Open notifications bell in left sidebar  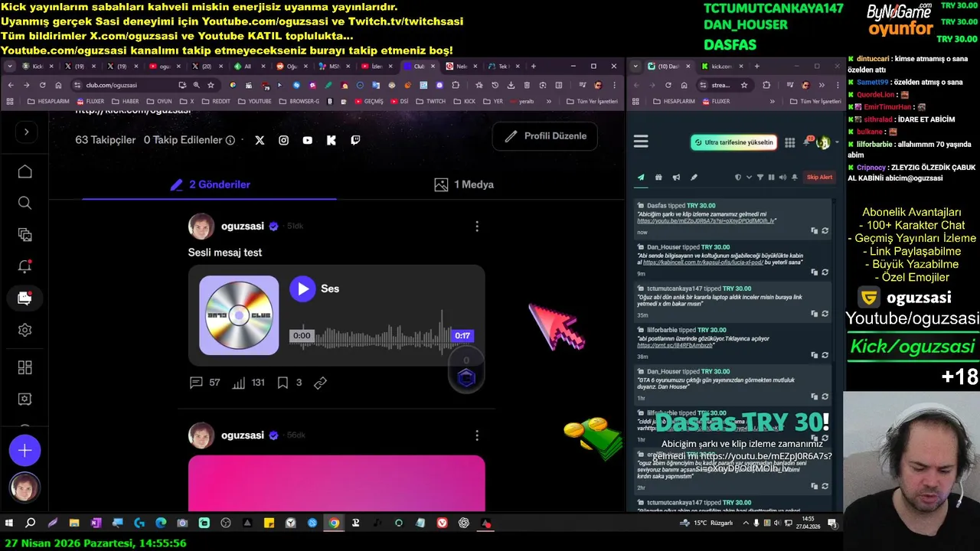25,266
